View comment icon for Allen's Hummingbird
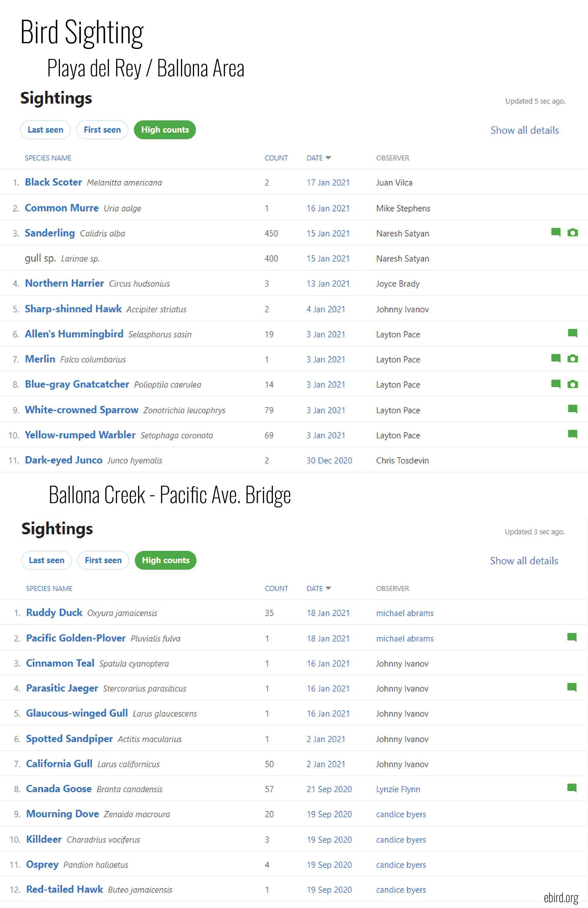The width and height of the screenshot is (588, 908). pyautogui.click(x=572, y=333)
